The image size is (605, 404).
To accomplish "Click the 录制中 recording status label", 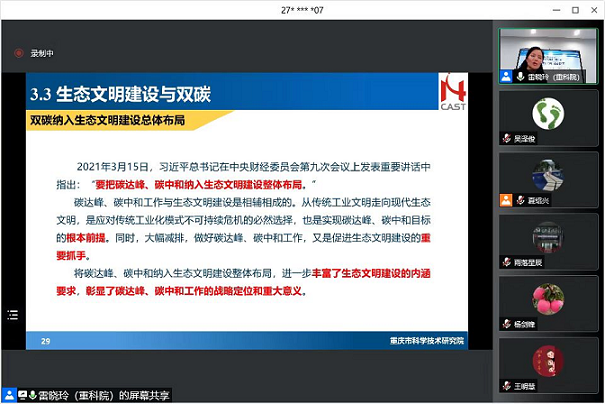I will pos(42,54).
